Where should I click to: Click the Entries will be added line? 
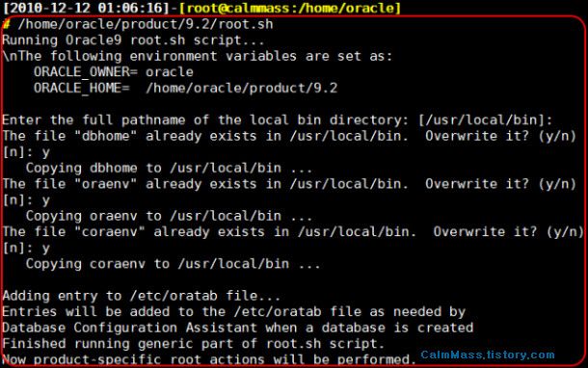click(233, 312)
